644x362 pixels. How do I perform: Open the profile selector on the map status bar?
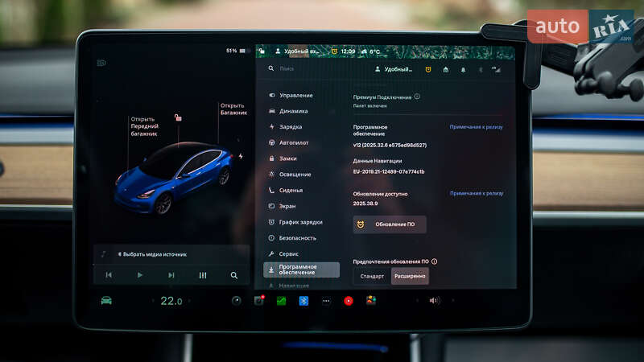[296, 51]
